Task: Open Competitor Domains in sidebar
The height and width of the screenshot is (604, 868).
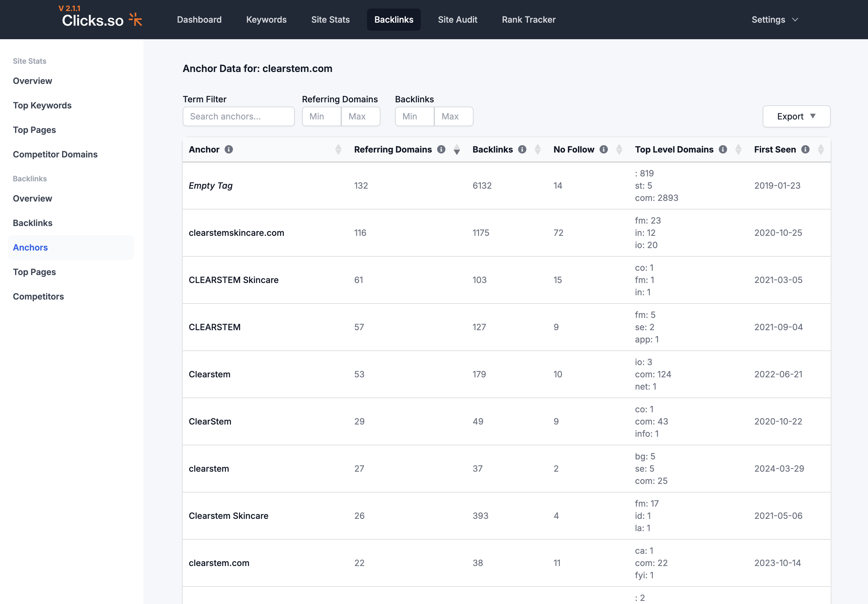Action: [55, 154]
